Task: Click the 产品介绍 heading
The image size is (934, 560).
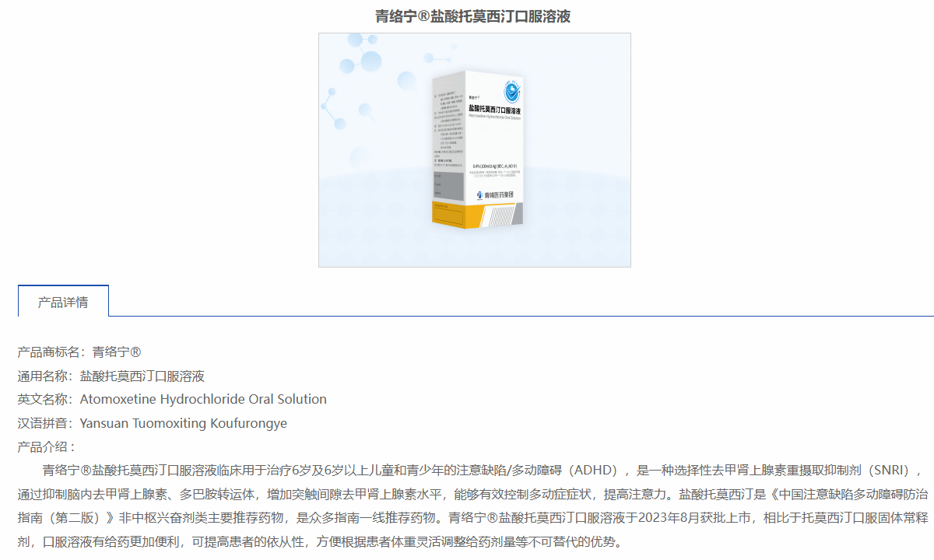Action: pyautogui.click(x=47, y=446)
